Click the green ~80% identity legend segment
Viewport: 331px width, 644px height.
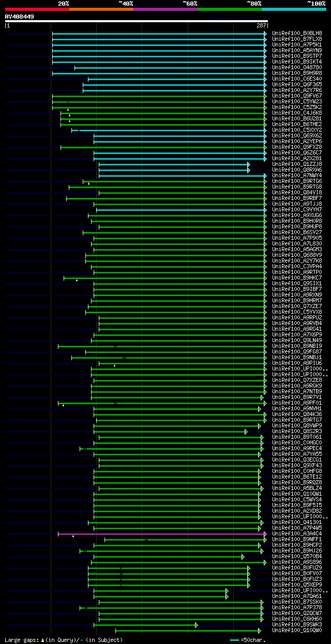pos(229,9)
